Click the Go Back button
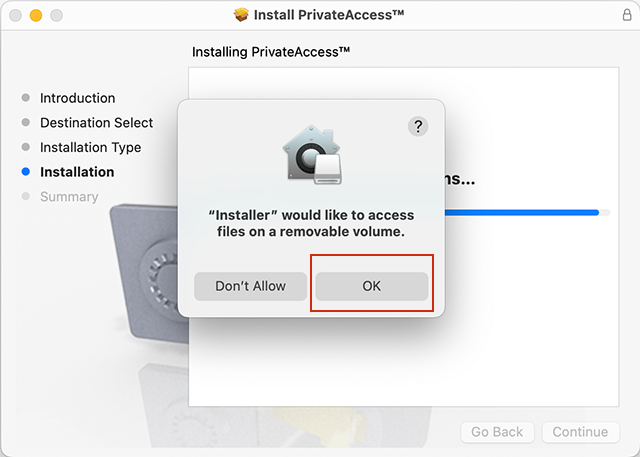 [497, 432]
